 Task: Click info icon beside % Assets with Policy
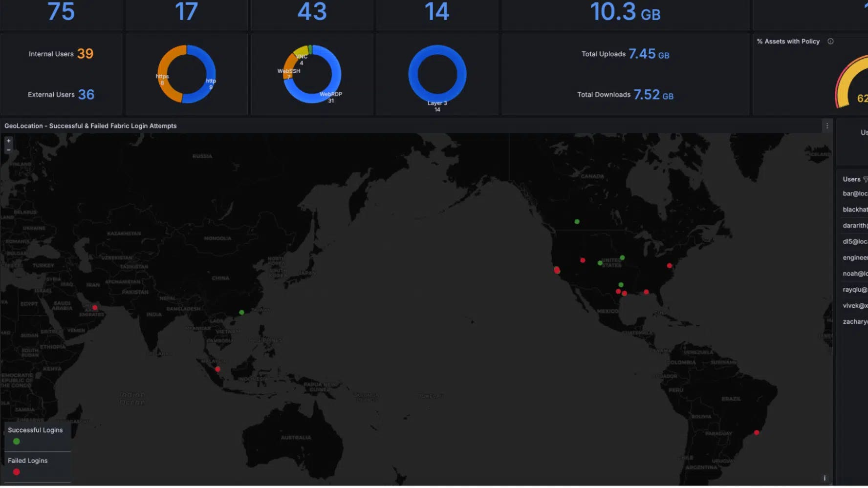(x=830, y=42)
